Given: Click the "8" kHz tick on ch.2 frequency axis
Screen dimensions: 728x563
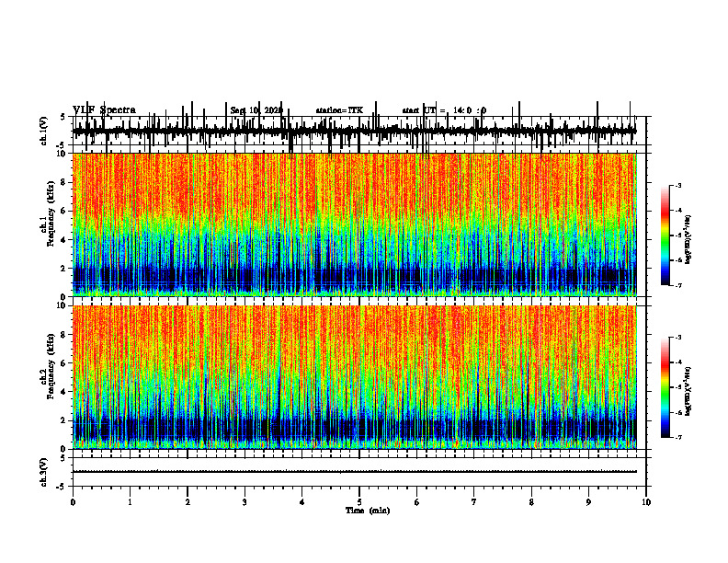Looking at the screenshot, I should tap(63, 335).
